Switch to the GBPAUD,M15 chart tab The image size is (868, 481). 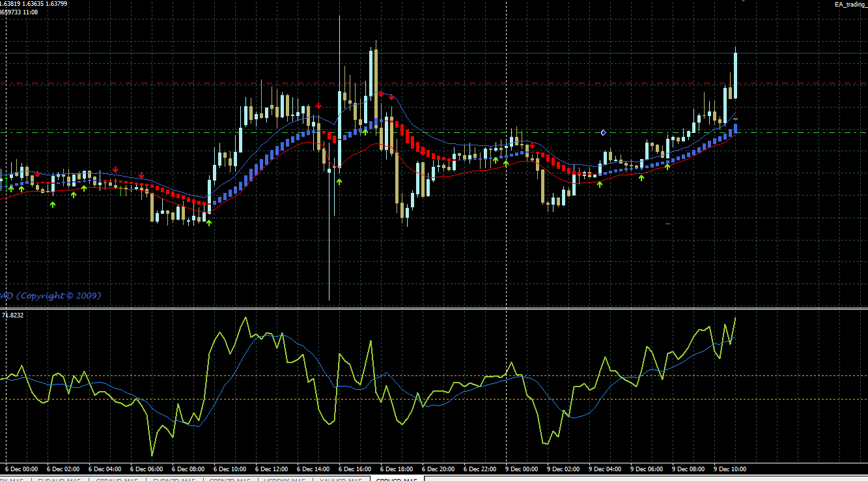[117, 480]
